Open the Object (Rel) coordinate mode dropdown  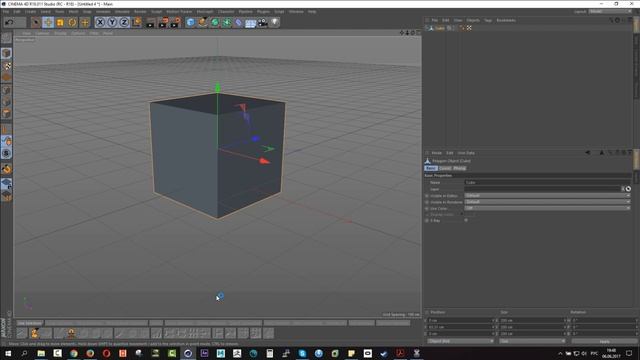460,341
